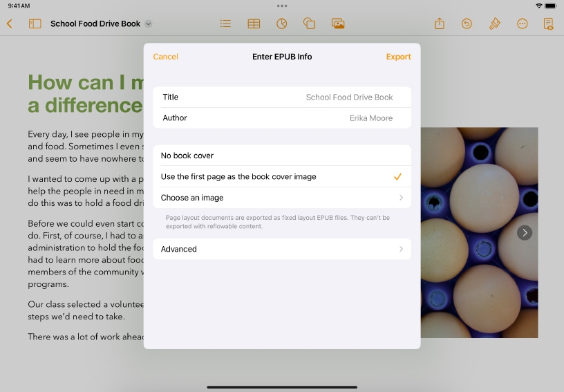564x392 pixels.
Task: Open the list insert icon in toolbar
Action: (225, 24)
